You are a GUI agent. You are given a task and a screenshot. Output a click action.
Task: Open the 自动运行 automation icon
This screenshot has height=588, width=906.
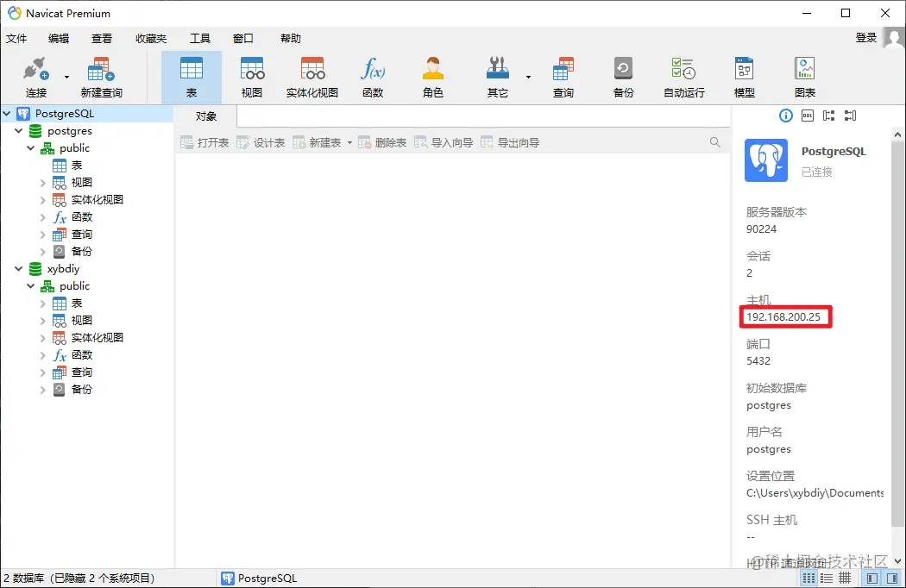[683, 77]
